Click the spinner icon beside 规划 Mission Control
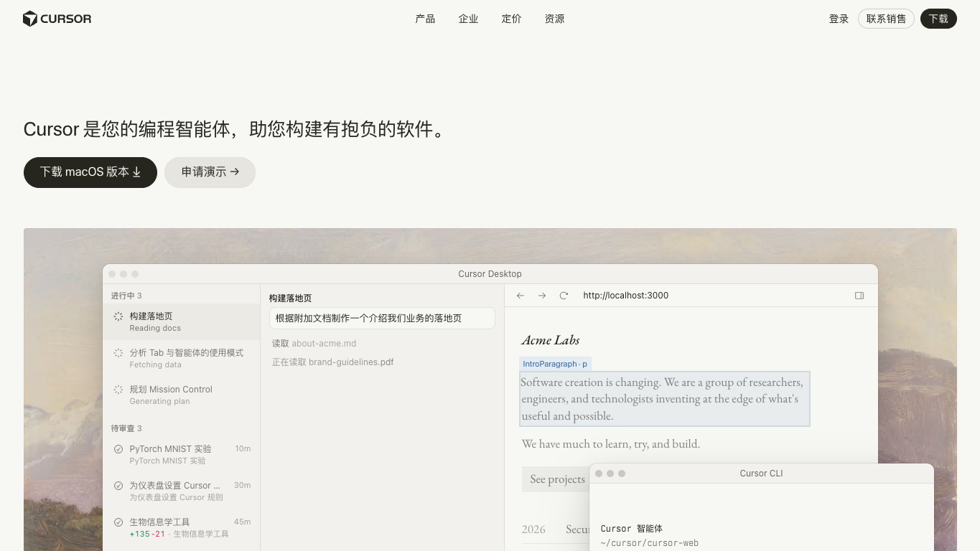Image resolution: width=980 pixels, height=551 pixels. [118, 390]
